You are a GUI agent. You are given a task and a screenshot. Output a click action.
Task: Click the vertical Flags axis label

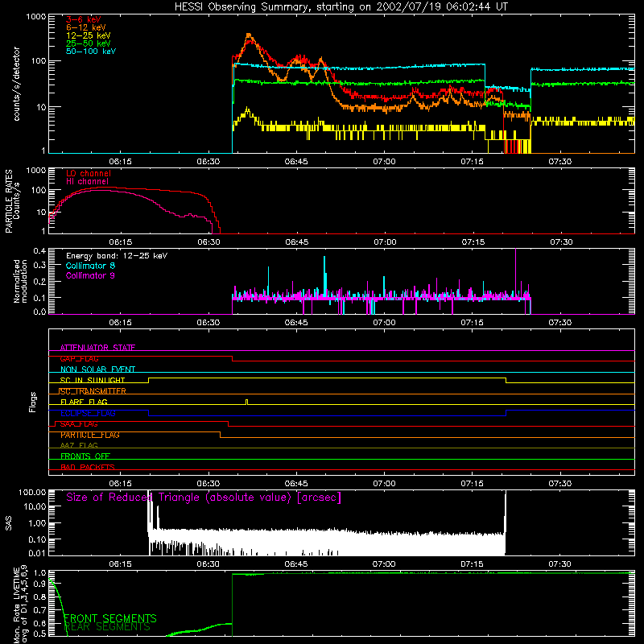pos(32,402)
